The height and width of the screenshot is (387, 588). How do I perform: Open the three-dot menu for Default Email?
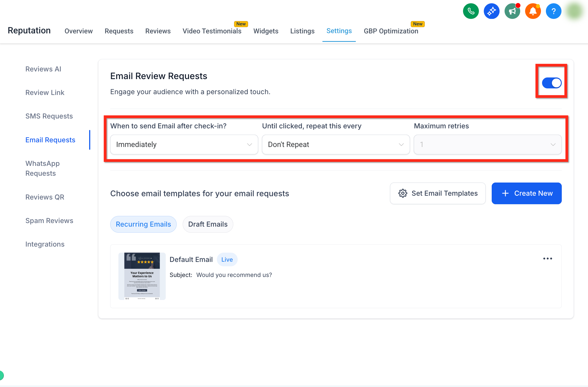pyautogui.click(x=548, y=259)
